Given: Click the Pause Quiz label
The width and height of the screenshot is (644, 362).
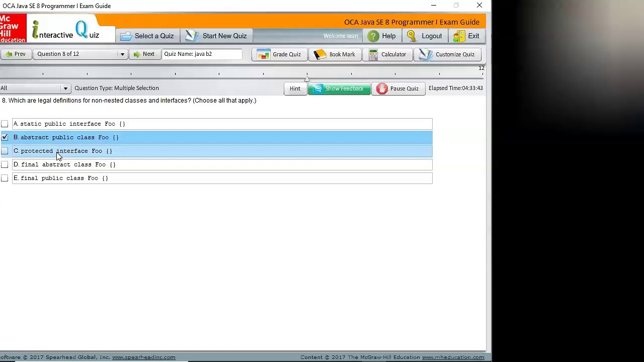Looking at the screenshot, I should click(x=404, y=88).
